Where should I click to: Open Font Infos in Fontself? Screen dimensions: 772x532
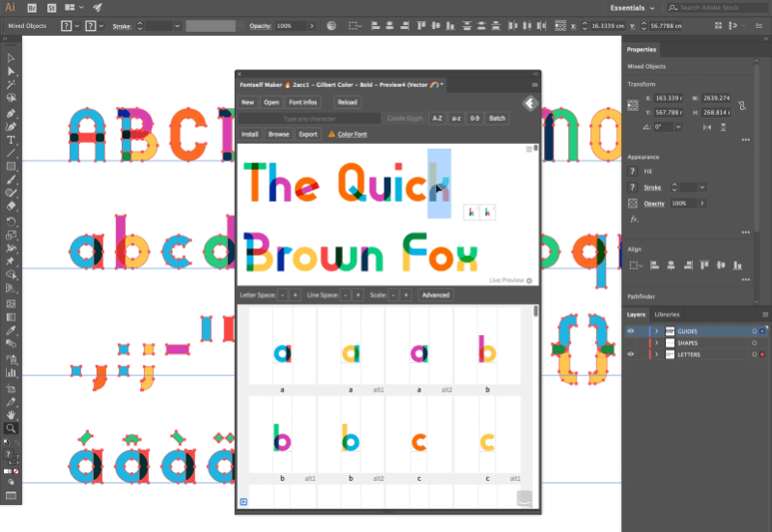click(302, 102)
